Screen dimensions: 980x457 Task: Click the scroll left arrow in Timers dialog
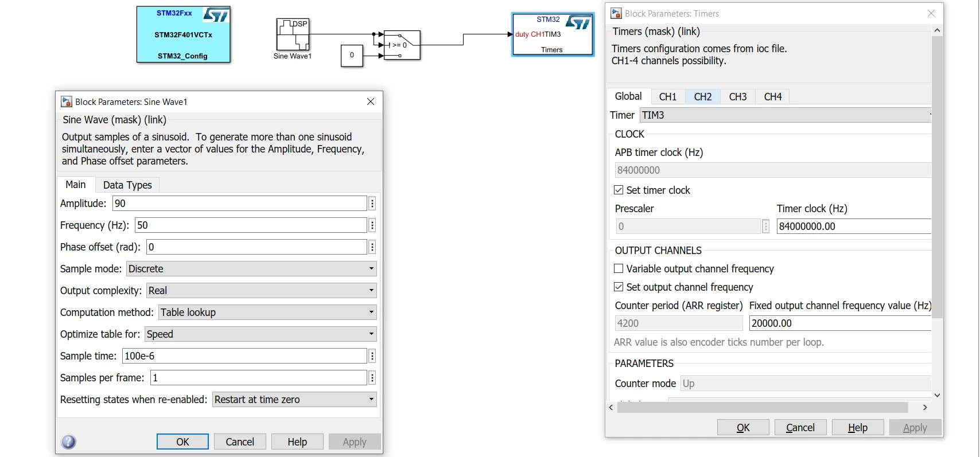(x=611, y=407)
